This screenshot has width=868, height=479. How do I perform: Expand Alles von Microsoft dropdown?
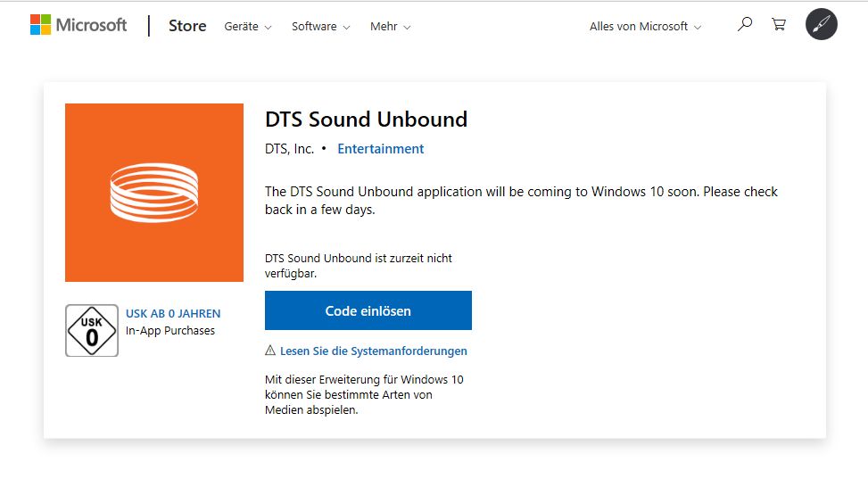(645, 27)
